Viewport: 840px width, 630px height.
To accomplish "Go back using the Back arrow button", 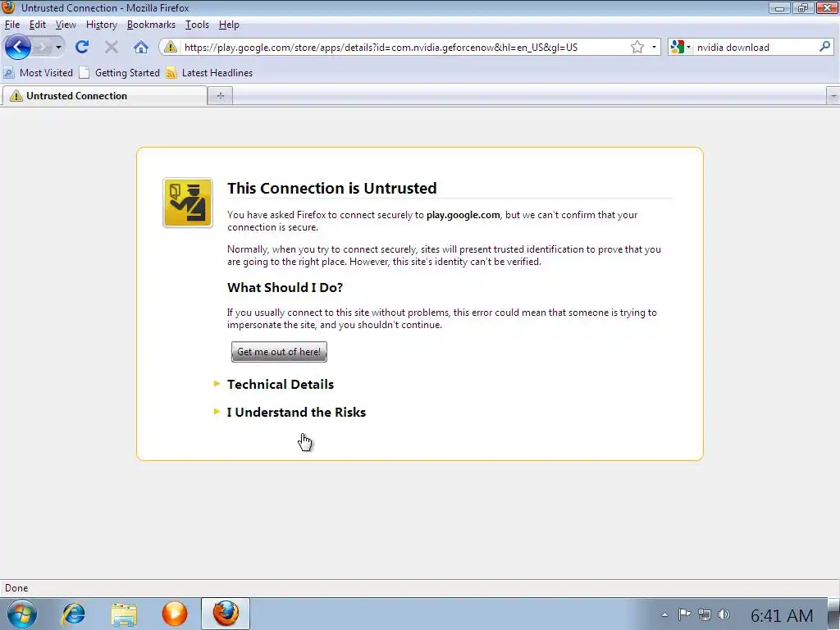I will 18,47.
